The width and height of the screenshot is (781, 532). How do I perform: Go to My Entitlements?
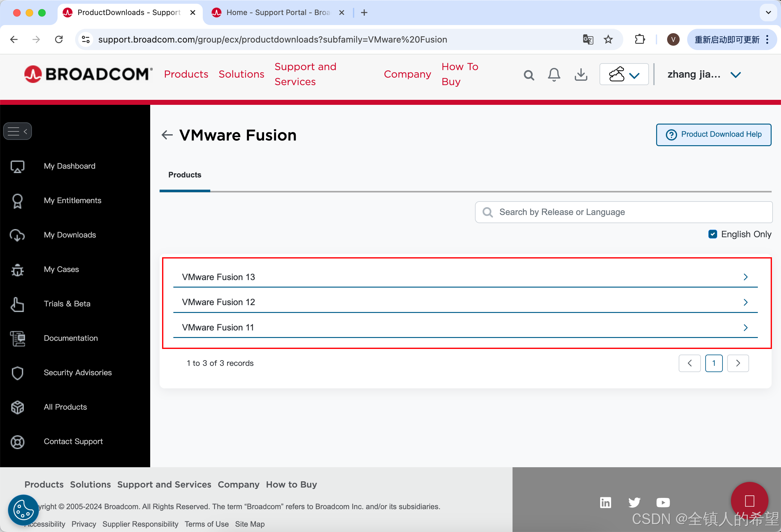(73, 200)
